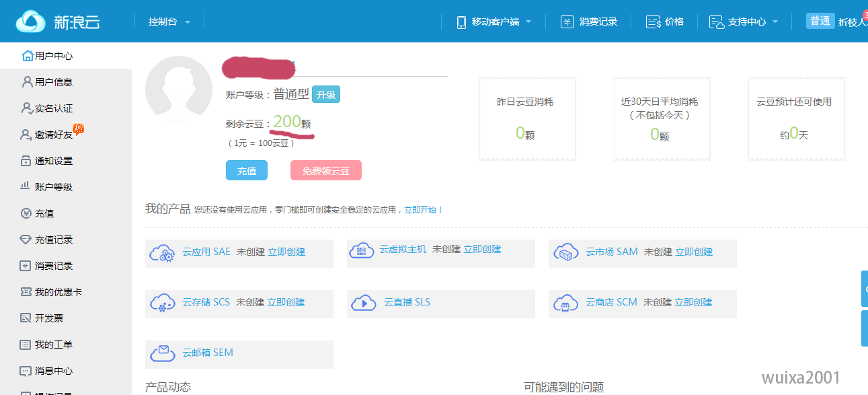
Task: Click the 可能遇到的问题 heading
Action: tap(563, 387)
